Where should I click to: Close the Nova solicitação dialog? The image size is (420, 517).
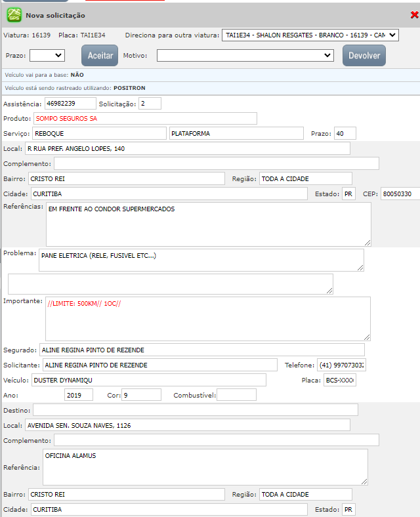pos(414,14)
